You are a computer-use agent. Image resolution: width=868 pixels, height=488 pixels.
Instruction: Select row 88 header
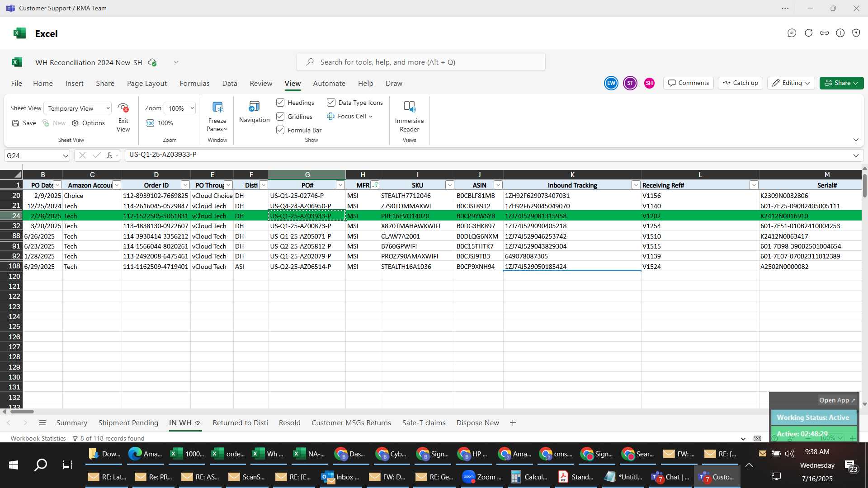[11, 236]
